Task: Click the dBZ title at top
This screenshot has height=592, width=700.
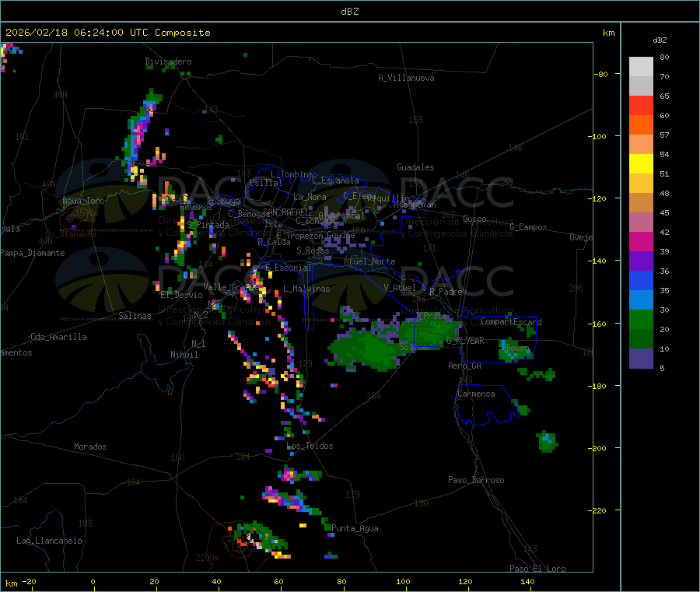Action: [x=349, y=12]
